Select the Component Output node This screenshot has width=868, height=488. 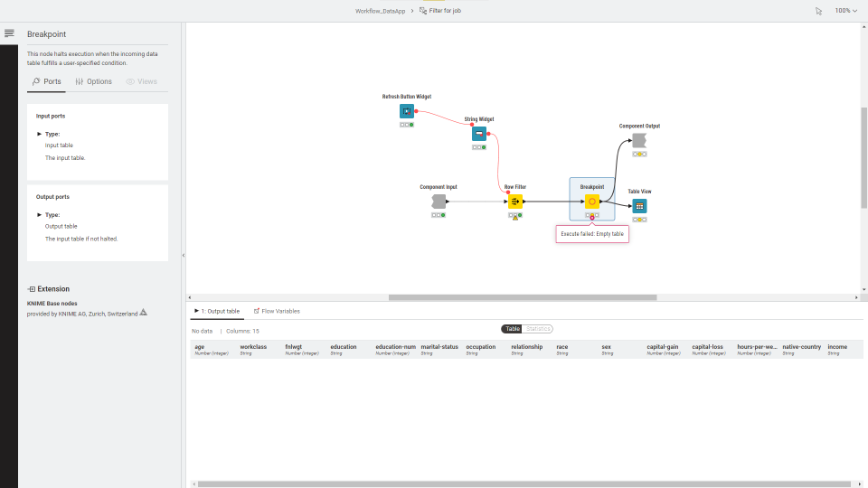point(639,140)
